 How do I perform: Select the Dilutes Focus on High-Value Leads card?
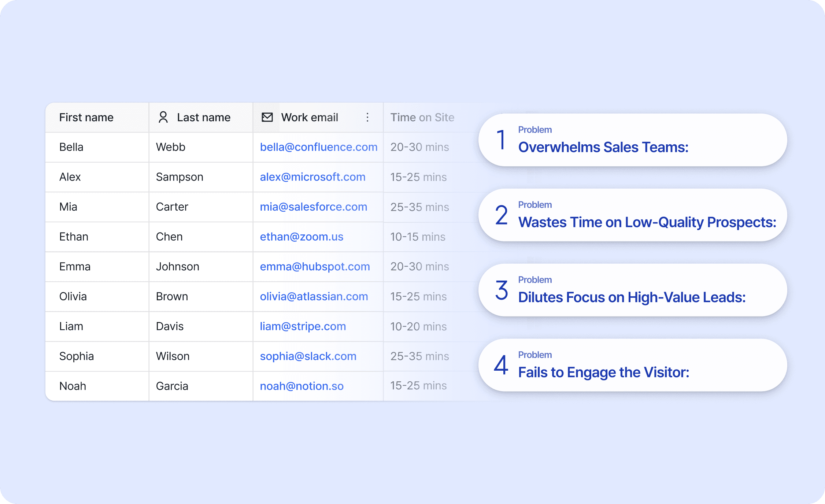[x=632, y=290]
